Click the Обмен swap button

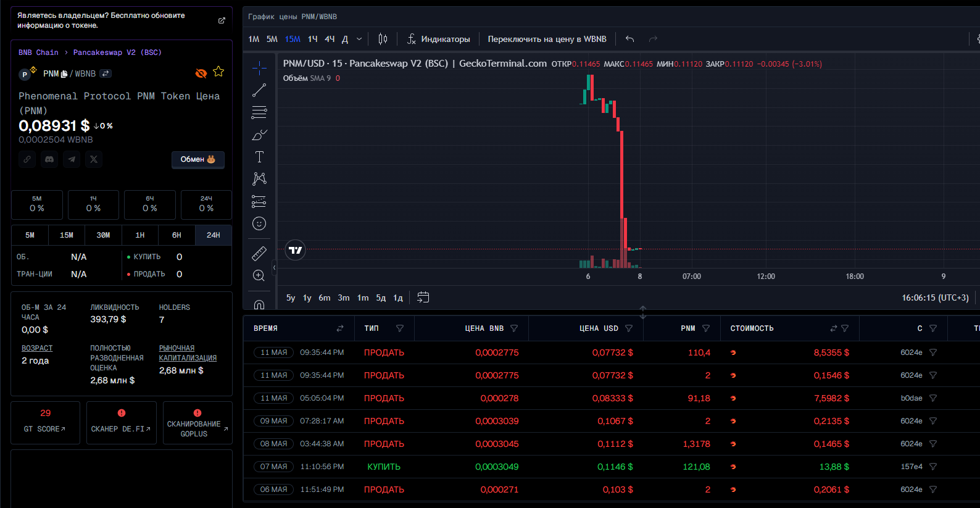(197, 159)
